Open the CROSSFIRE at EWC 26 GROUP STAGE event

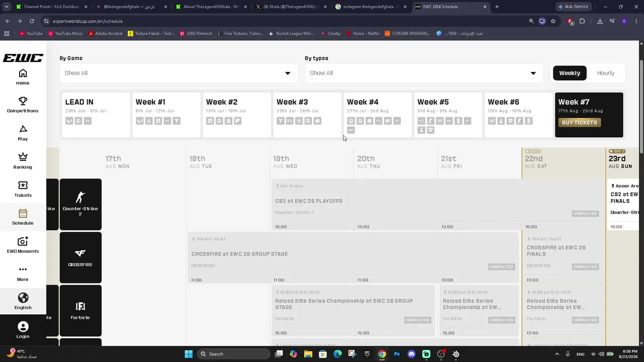pos(353,257)
